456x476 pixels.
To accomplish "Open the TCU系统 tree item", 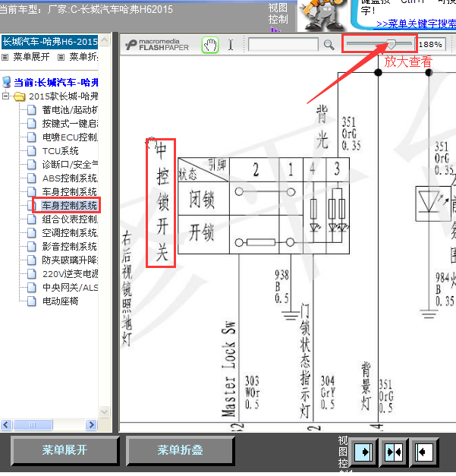I will [x=61, y=151].
